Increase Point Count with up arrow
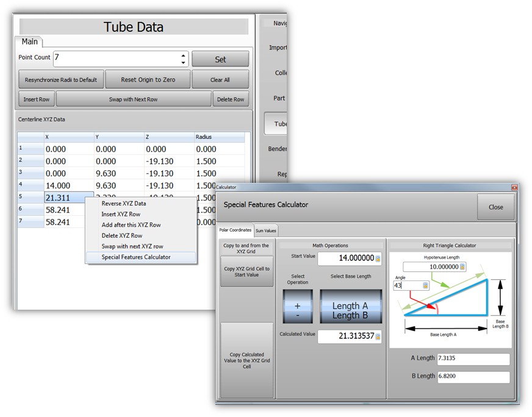This screenshot has width=532, height=417. (183, 55)
